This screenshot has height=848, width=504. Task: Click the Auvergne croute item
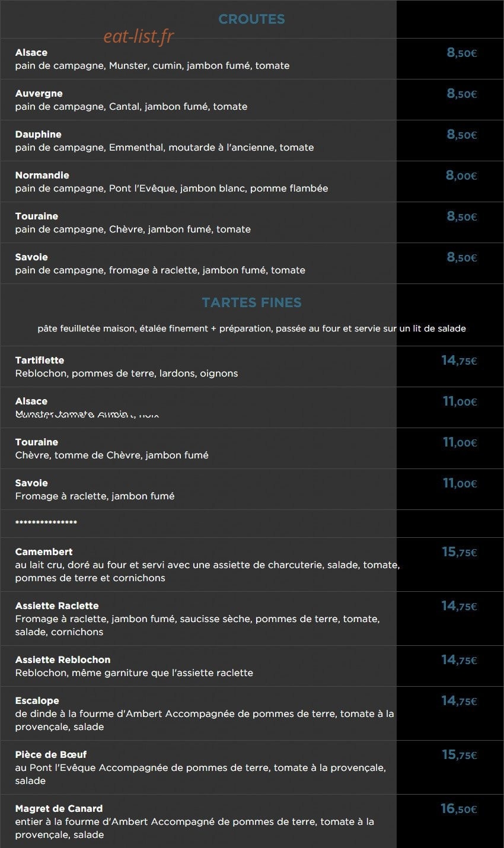252,100
